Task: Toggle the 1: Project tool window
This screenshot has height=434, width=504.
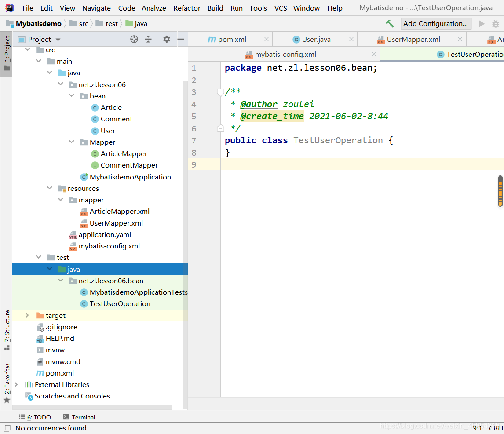Action: (7, 54)
